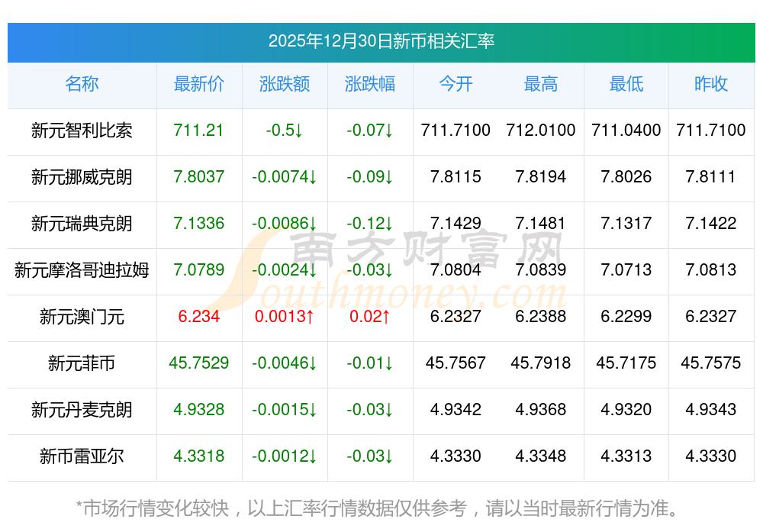Image resolution: width=763 pixels, height=532 pixels.
Task: Click the 新元智利比索 row name
Action: point(82,131)
